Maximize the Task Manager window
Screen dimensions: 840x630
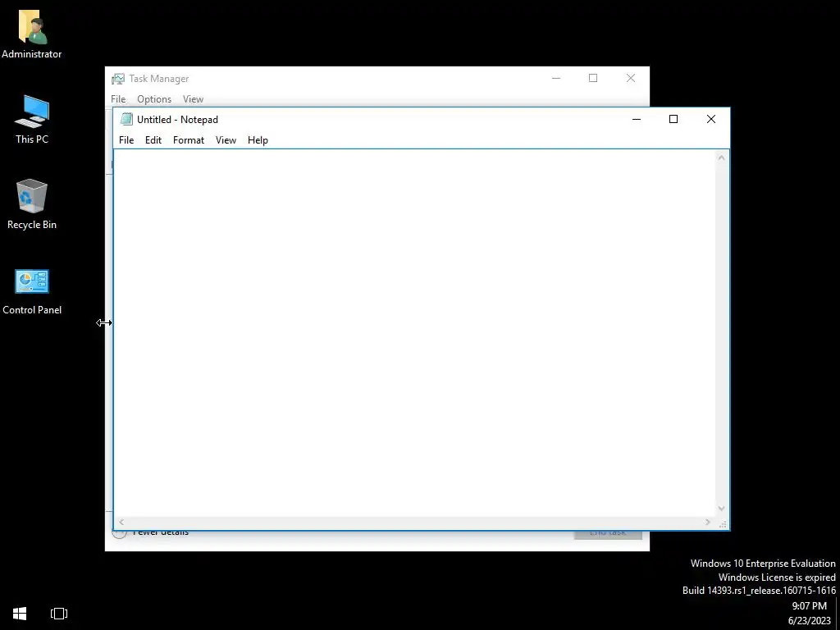click(593, 78)
